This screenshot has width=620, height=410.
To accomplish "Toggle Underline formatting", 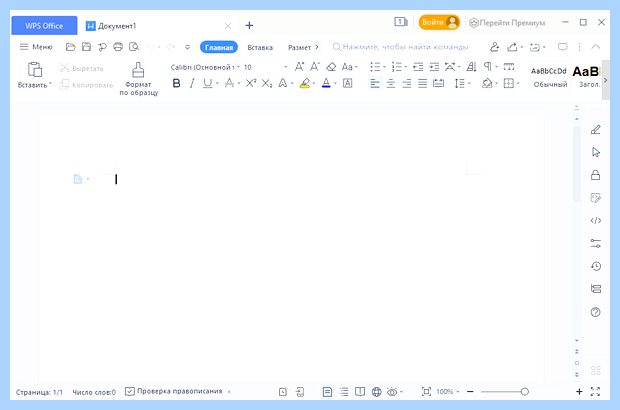I will [x=207, y=83].
